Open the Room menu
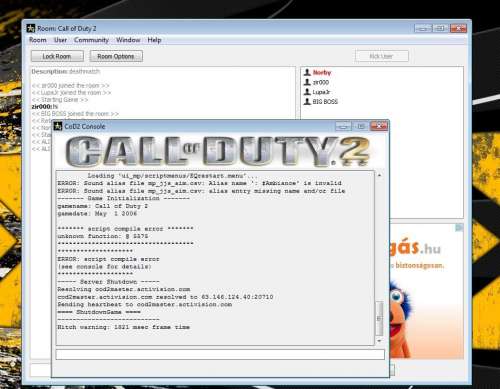This screenshot has width=500, height=389. [x=38, y=40]
